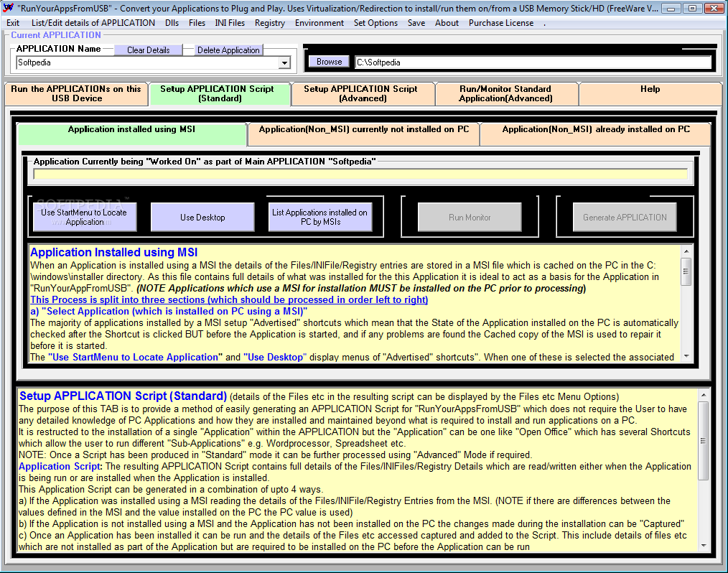Maximize the RunYourAppsFromUSB window

coord(692,9)
